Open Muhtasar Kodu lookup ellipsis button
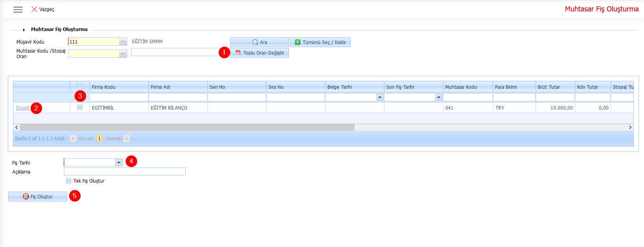The image size is (644, 247). coord(123,53)
